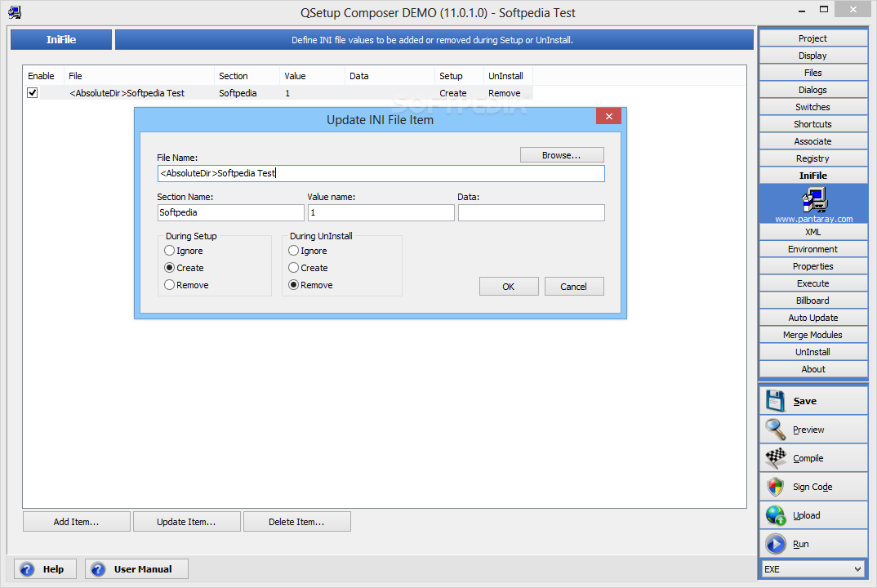
Task: Select Ignore under During Setup
Action: click(x=170, y=251)
